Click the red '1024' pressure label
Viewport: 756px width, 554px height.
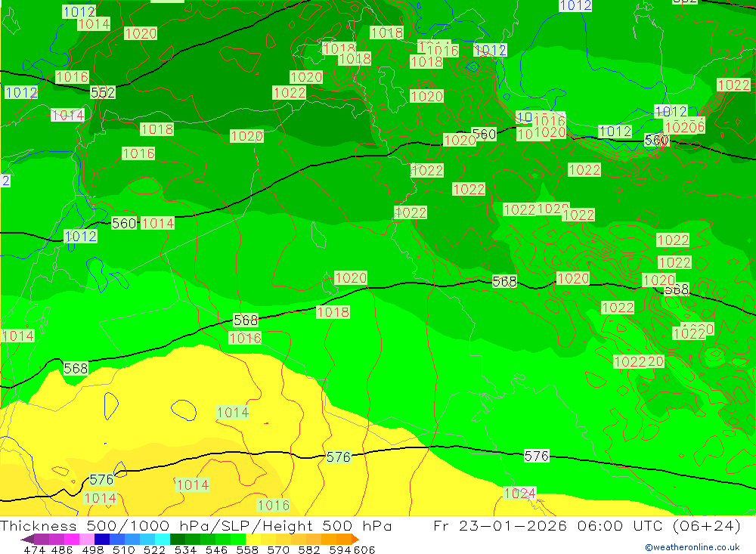pos(519,493)
